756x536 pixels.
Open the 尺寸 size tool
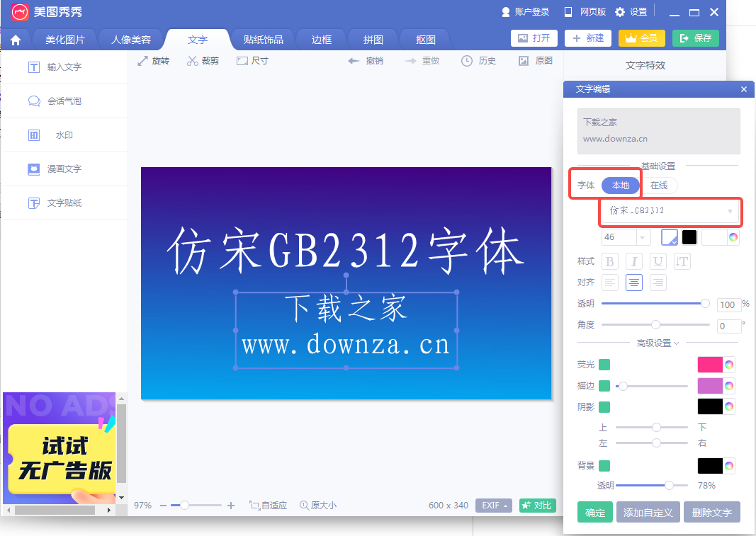coord(252,61)
